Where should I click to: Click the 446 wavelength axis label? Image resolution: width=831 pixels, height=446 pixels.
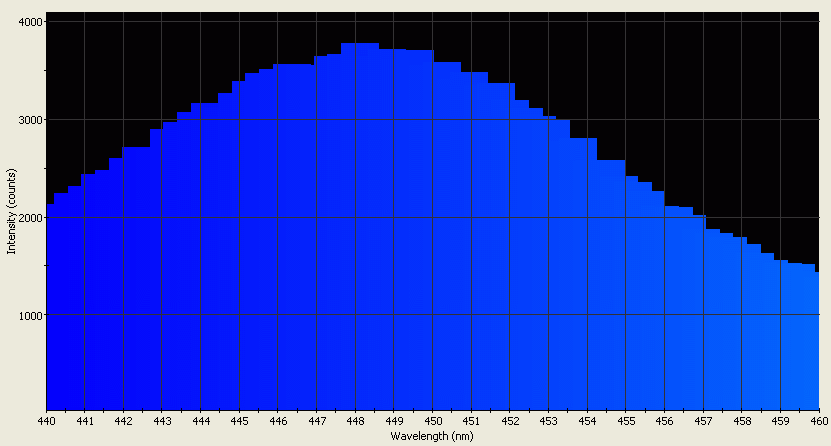click(278, 421)
